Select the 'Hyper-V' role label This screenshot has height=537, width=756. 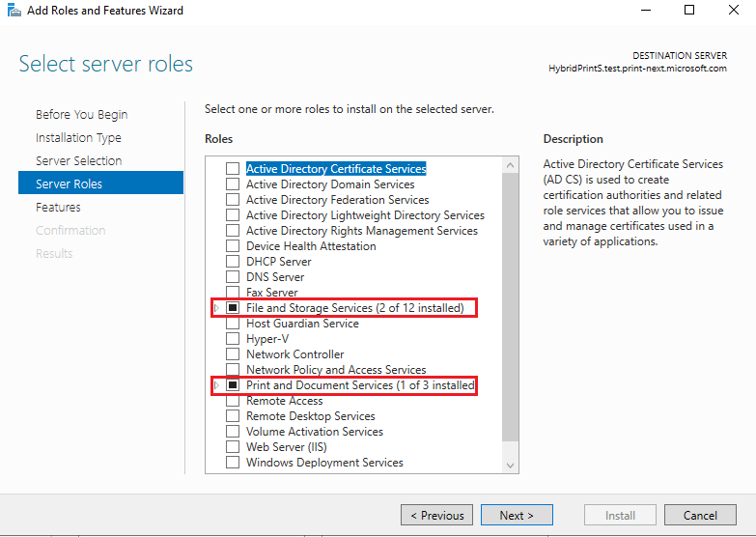[267, 339]
